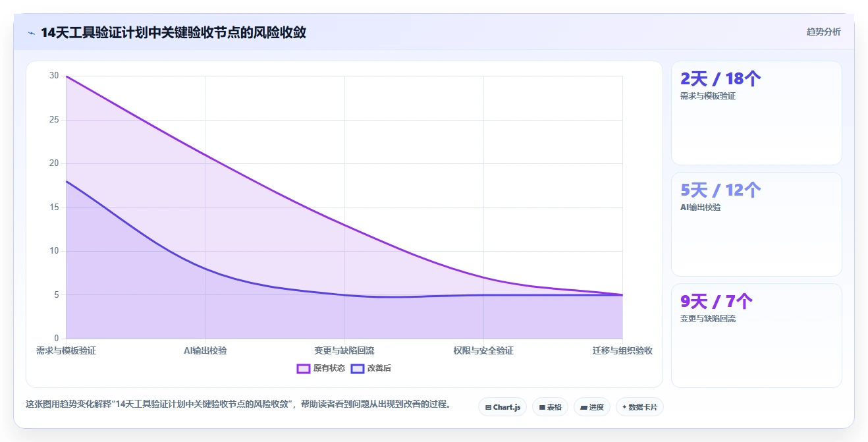Viewport: 868px width, 442px height.
Task: Click the y-axis value 30
Action: pyautogui.click(x=54, y=76)
